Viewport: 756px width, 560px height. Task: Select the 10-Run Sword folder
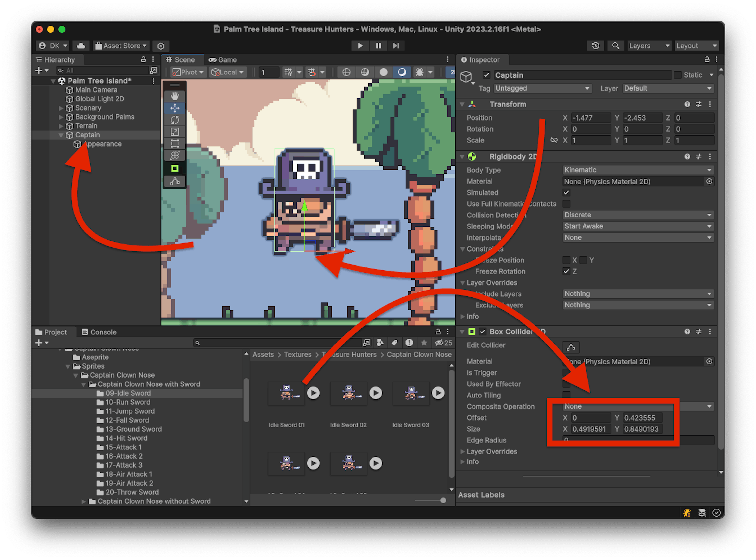(128, 402)
